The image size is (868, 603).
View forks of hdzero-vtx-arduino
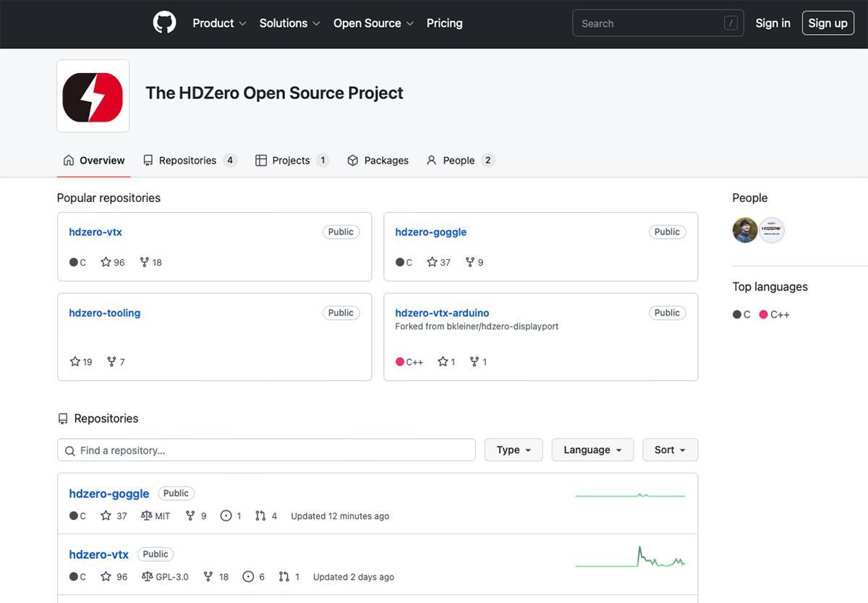coord(478,362)
